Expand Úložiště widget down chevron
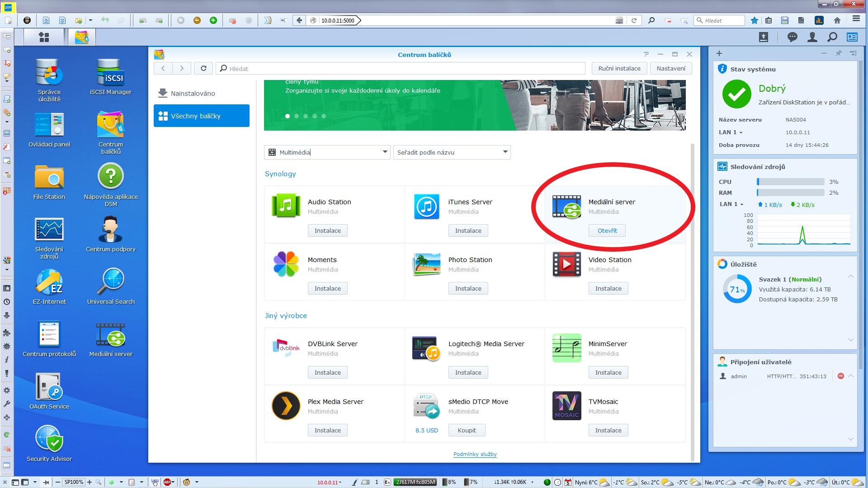The image size is (868, 488). pos(850,340)
